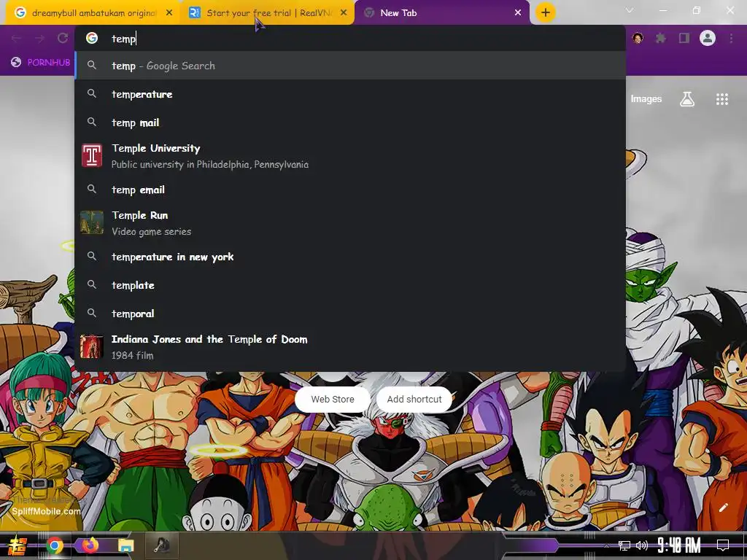Open the fourth pinned taskbar app
This screenshot has height=560, width=747.
[x=162, y=545]
